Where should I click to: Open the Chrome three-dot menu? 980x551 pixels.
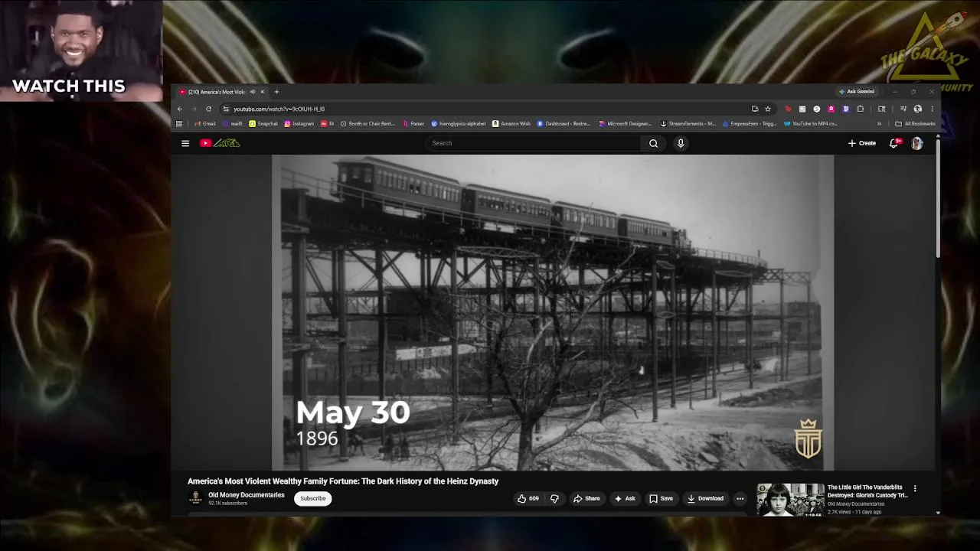[x=932, y=109]
